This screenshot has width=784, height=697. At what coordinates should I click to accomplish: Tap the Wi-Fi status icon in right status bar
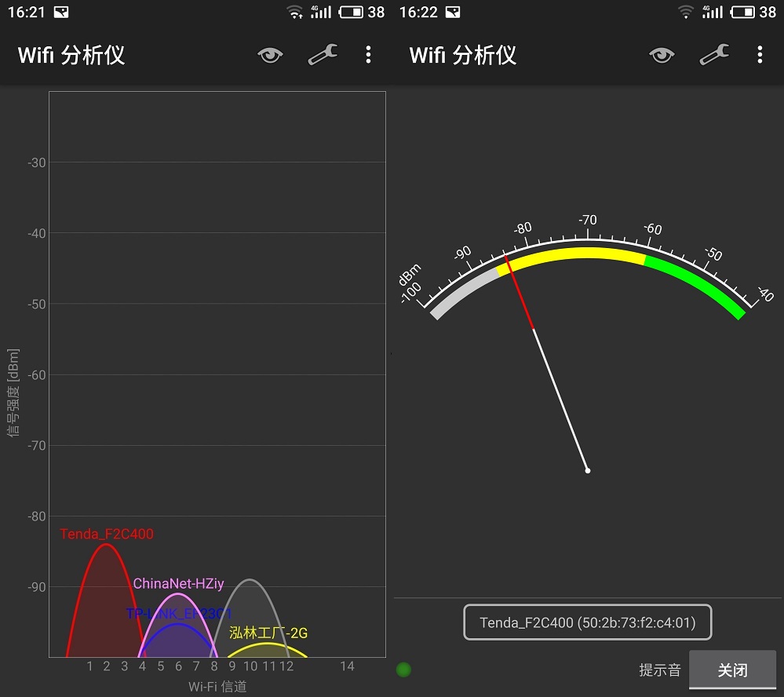[x=687, y=12]
